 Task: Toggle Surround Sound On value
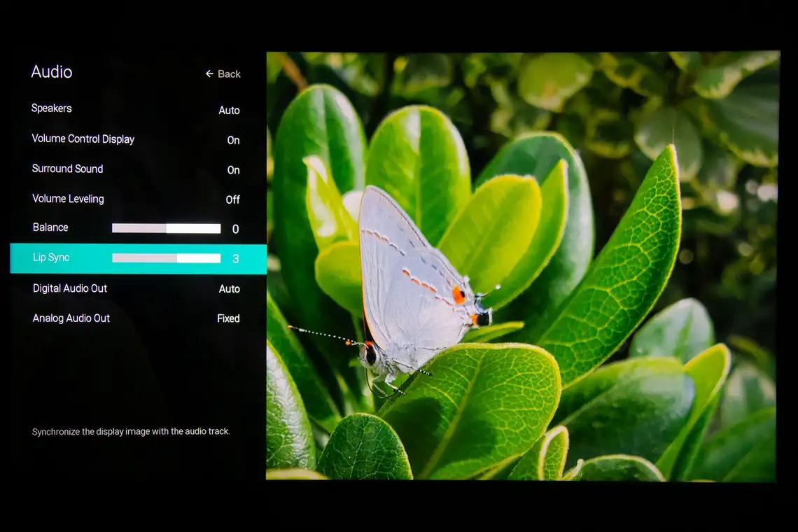click(234, 170)
